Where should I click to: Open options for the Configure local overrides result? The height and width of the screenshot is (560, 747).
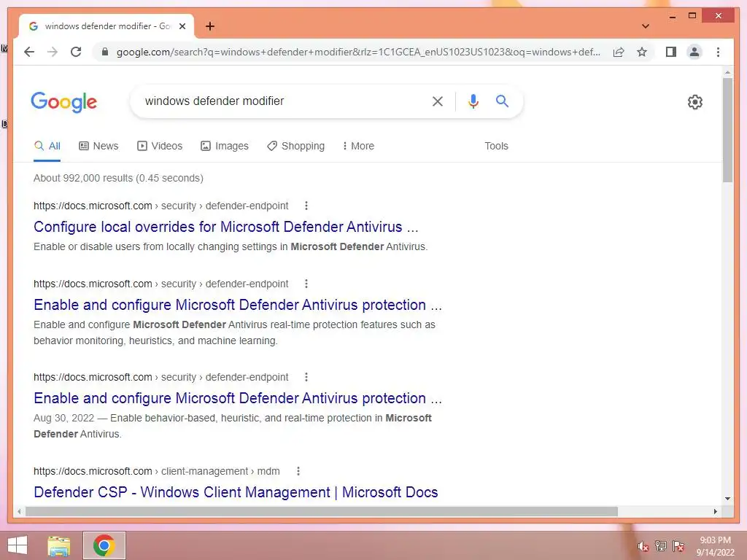point(306,206)
